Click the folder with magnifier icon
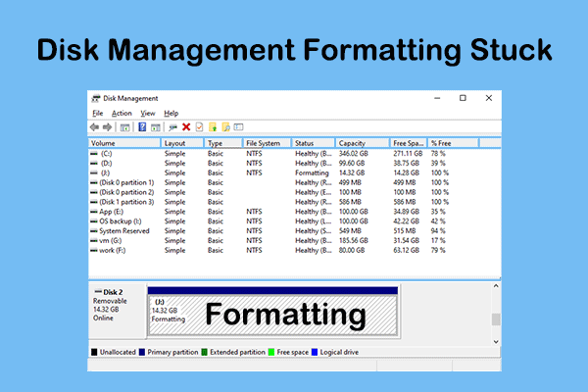588x392 pixels. (x=225, y=127)
